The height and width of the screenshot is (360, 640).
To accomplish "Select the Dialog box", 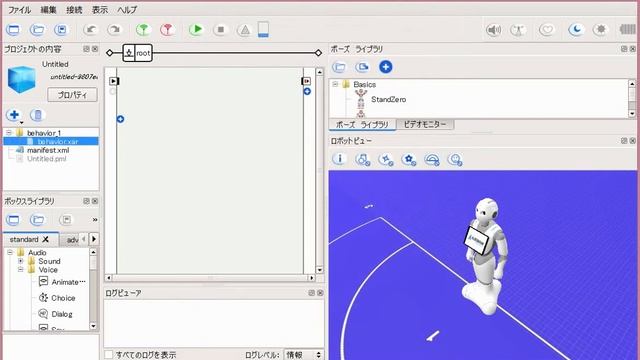I will coord(56,314).
